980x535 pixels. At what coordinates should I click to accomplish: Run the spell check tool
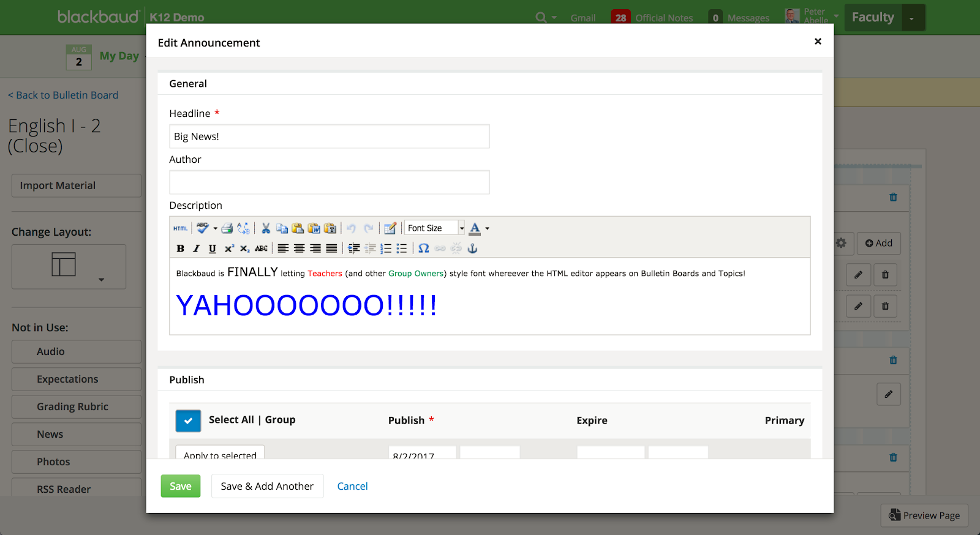click(202, 228)
